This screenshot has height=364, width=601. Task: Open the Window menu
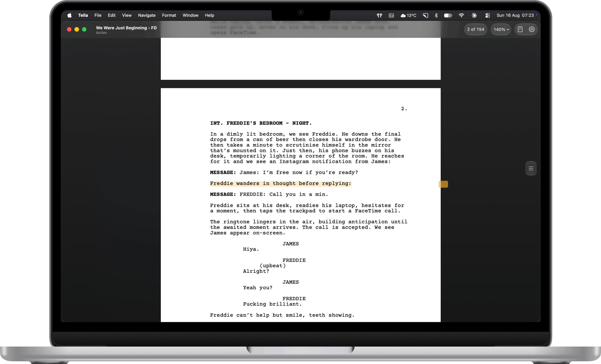point(190,15)
